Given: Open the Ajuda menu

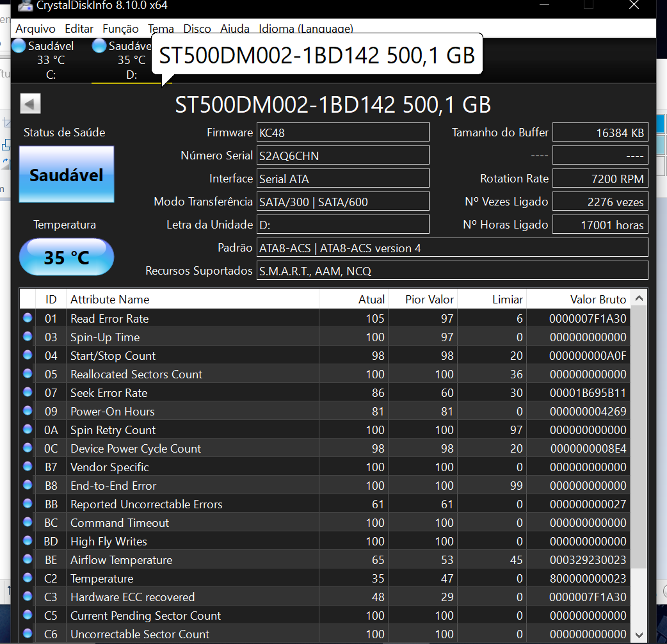Looking at the screenshot, I should 235,29.
